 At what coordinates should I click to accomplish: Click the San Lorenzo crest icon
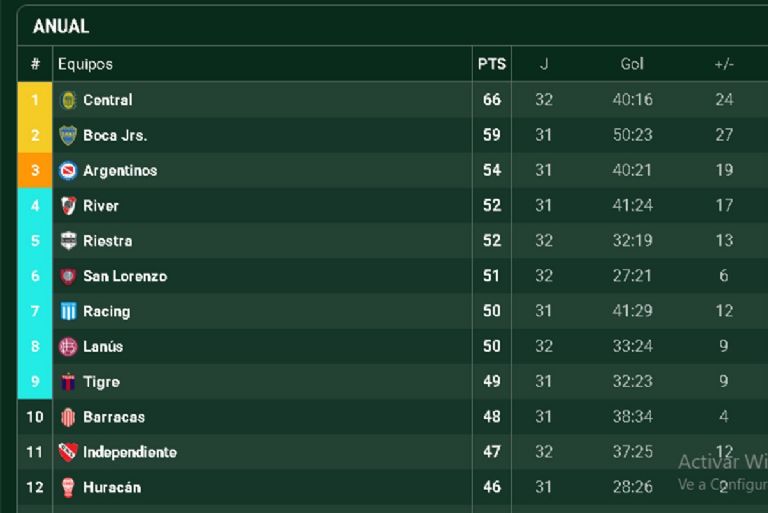68,276
